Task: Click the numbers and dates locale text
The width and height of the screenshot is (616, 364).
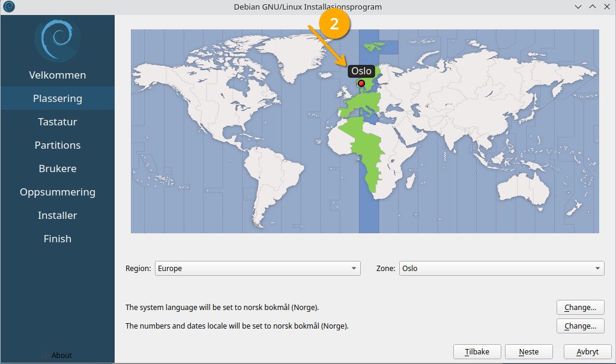Action: click(237, 326)
